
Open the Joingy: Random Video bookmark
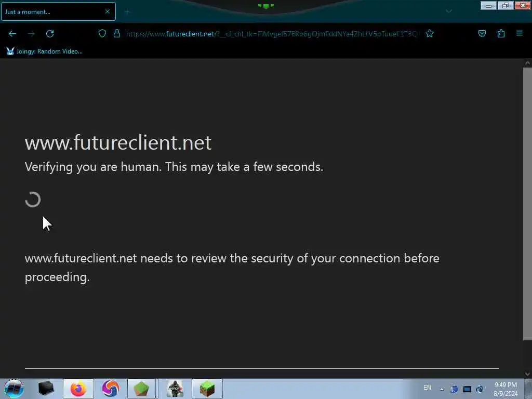click(45, 51)
